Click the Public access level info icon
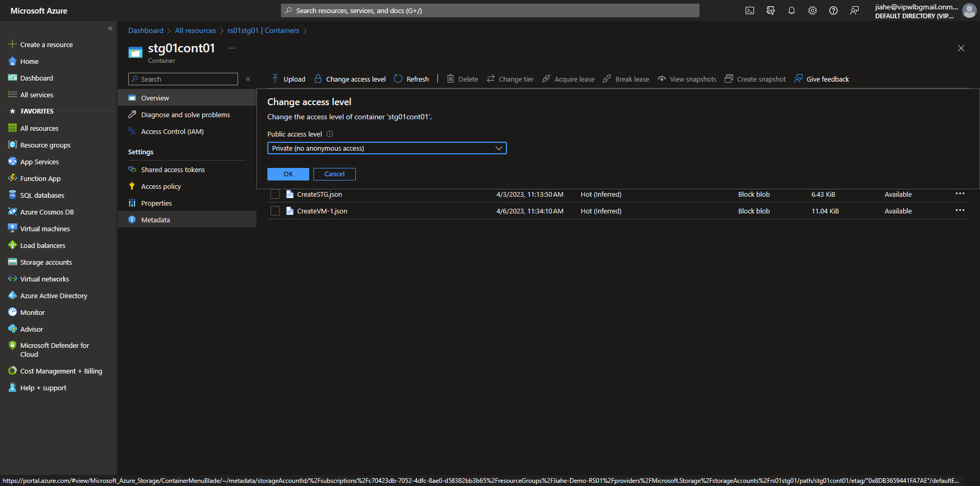980x486 pixels. (x=330, y=134)
